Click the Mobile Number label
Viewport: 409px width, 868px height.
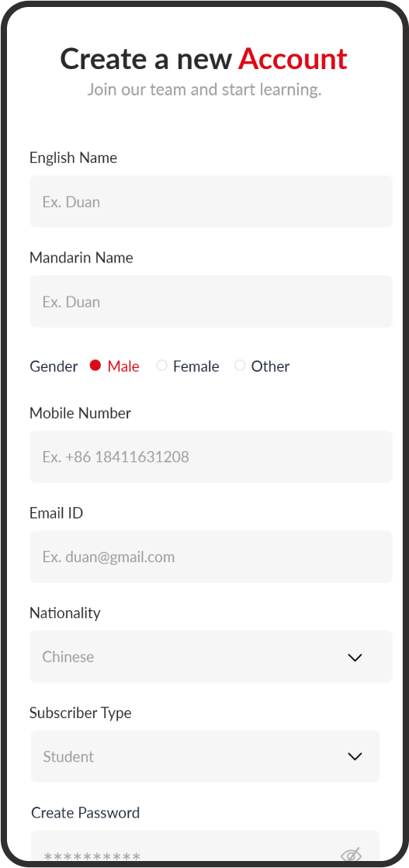pyautogui.click(x=80, y=413)
